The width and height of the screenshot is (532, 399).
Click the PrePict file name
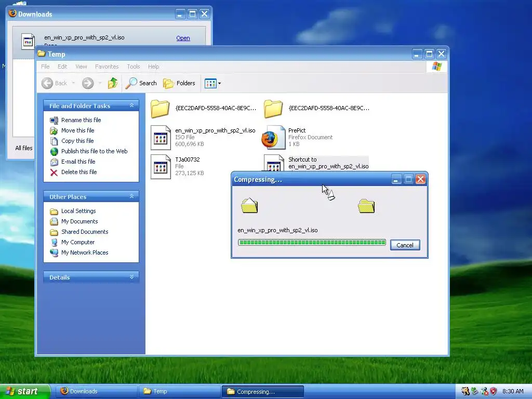(297, 130)
